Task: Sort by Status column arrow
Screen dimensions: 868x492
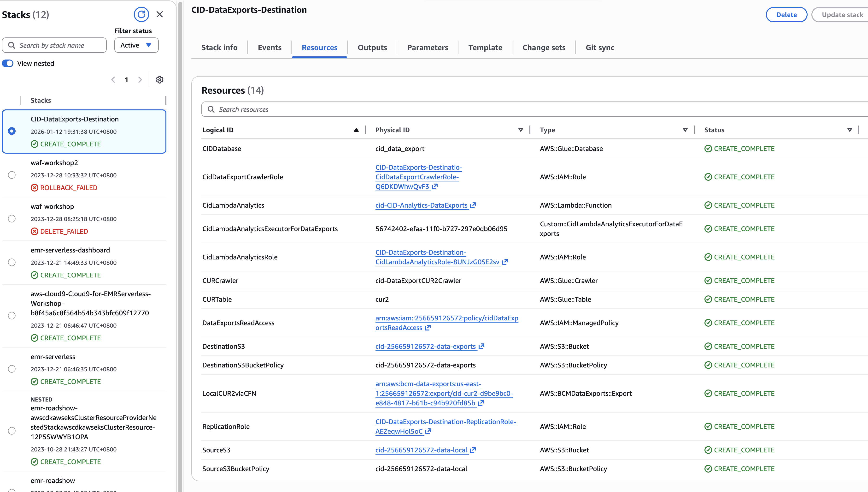Action: [850, 130]
